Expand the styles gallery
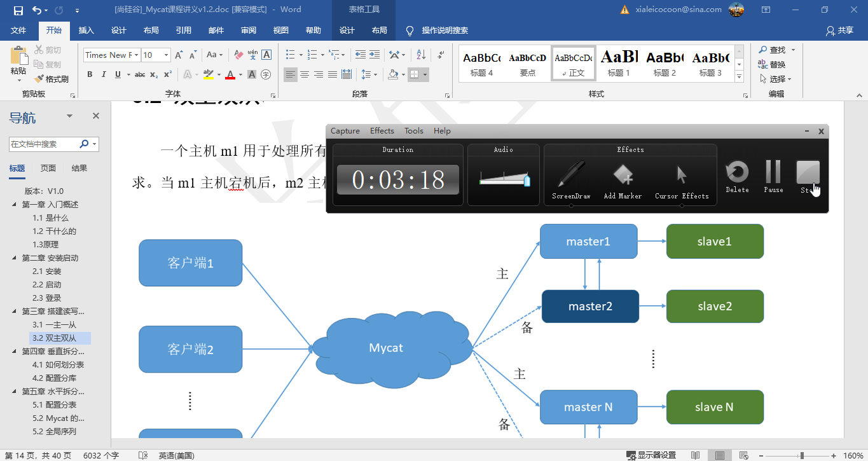This screenshot has width=868, height=461. pos(739,77)
